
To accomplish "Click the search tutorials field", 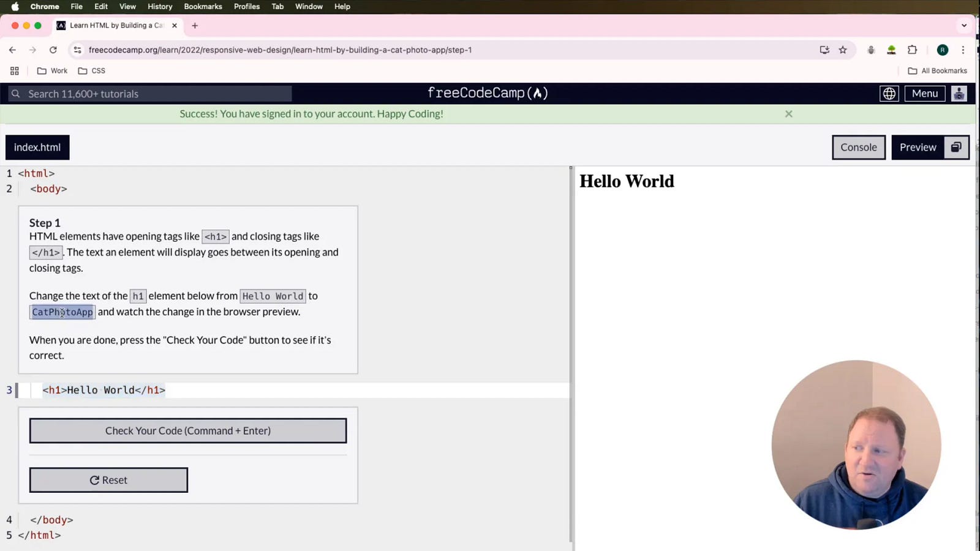I will click(150, 94).
